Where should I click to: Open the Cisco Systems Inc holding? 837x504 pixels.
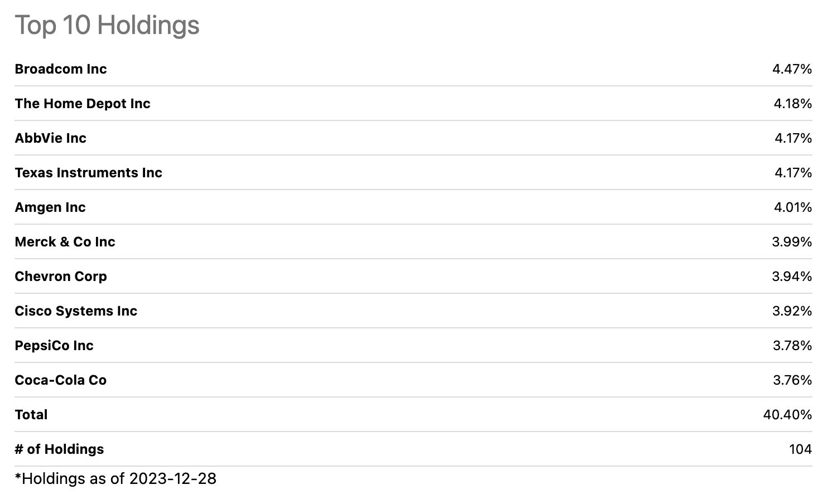pos(76,311)
